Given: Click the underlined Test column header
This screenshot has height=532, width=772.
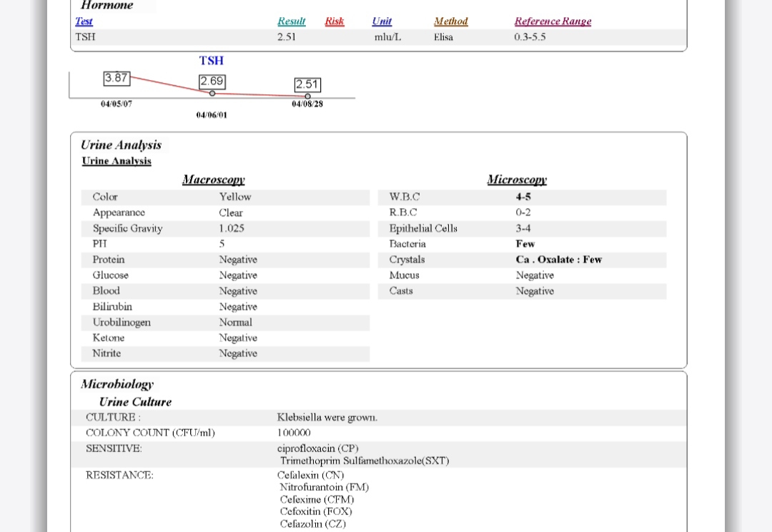Looking at the screenshot, I should (x=84, y=21).
